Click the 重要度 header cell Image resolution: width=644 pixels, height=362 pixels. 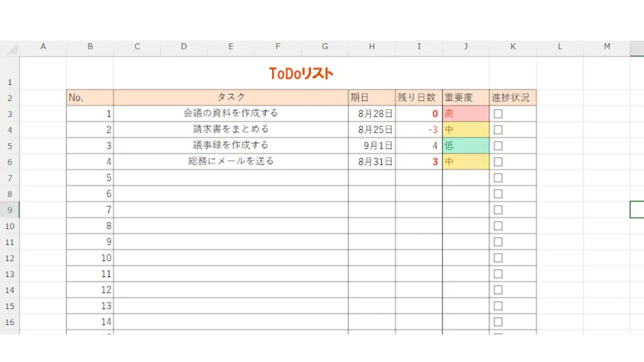(465, 97)
